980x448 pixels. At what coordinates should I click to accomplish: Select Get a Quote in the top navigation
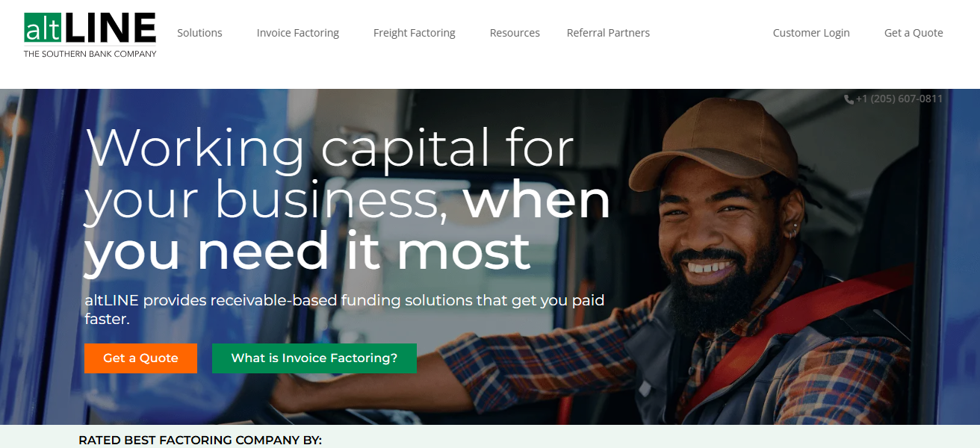(x=914, y=33)
